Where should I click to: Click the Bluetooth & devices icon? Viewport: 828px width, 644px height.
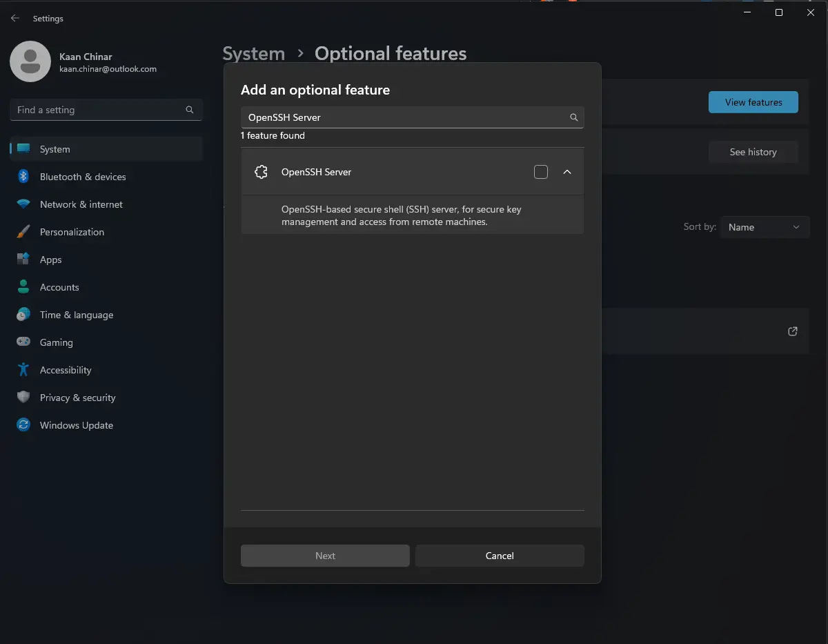coord(23,177)
